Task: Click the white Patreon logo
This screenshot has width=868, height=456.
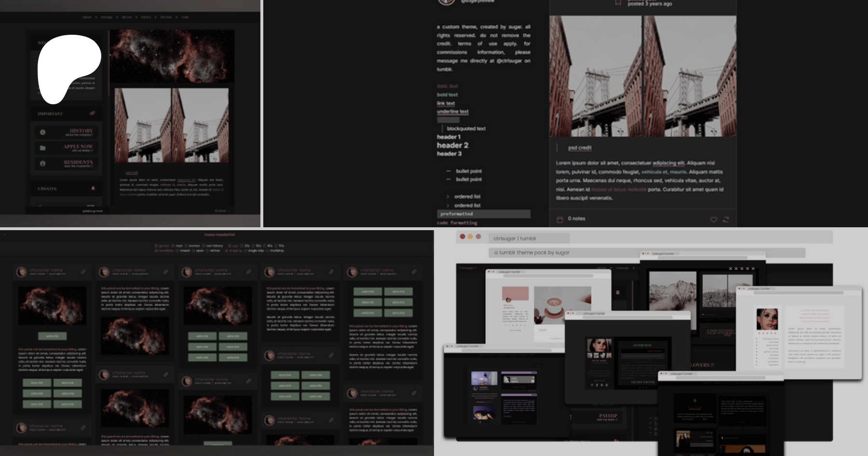Action: click(x=68, y=68)
